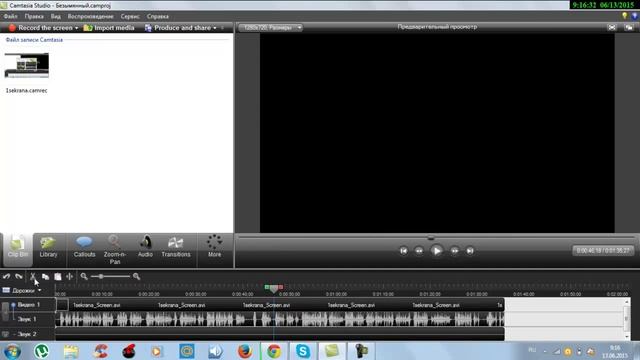Click the timeline playhead marker

[273, 289]
